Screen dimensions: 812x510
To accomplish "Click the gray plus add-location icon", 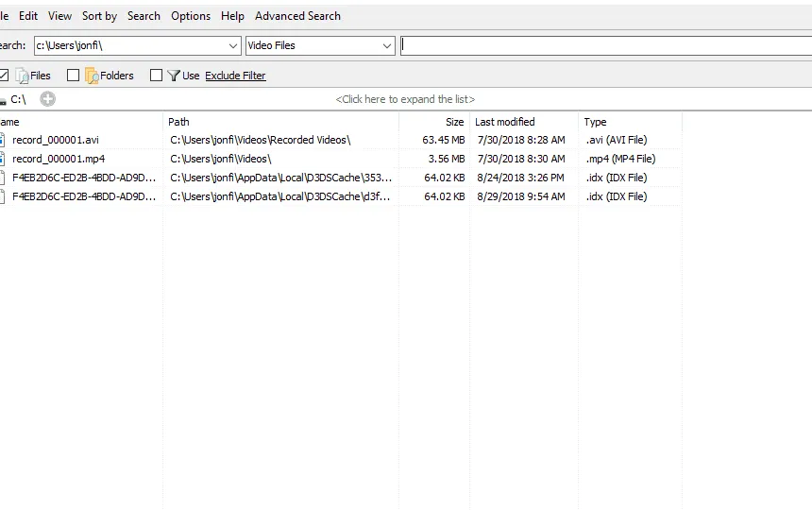I will [x=47, y=99].
